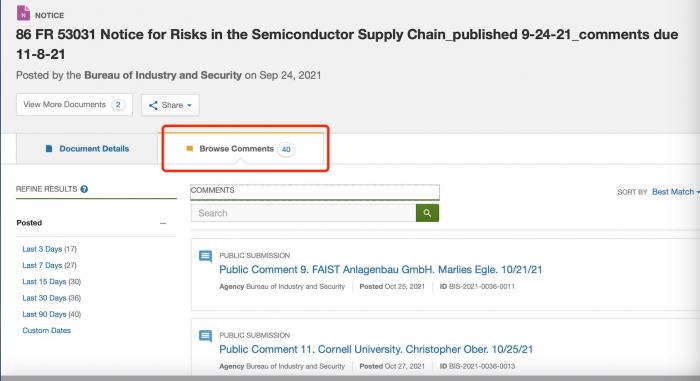Open the Refine Results help icon

pos(84,189)
